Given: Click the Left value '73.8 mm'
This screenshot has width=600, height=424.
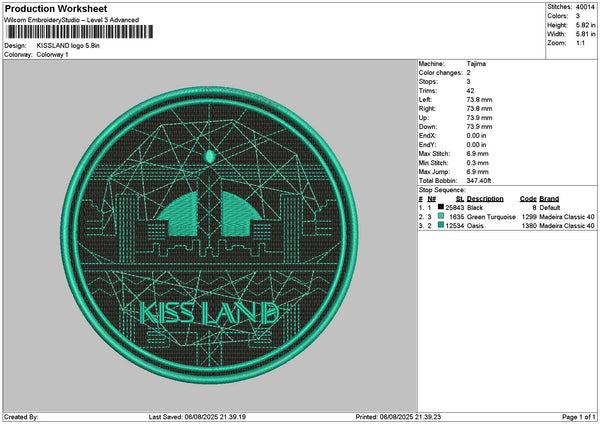Looking at the screenshot, I should pos(479,99).
